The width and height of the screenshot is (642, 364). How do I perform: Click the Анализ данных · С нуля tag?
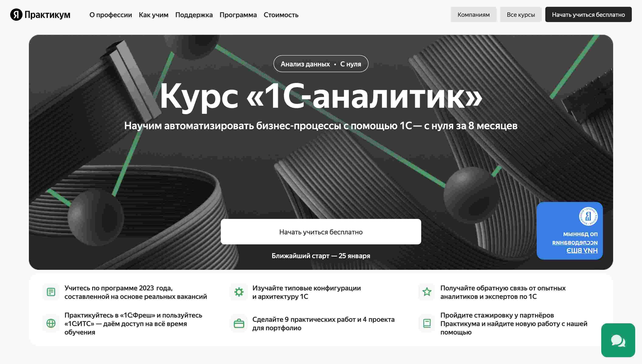coord(321,64)
